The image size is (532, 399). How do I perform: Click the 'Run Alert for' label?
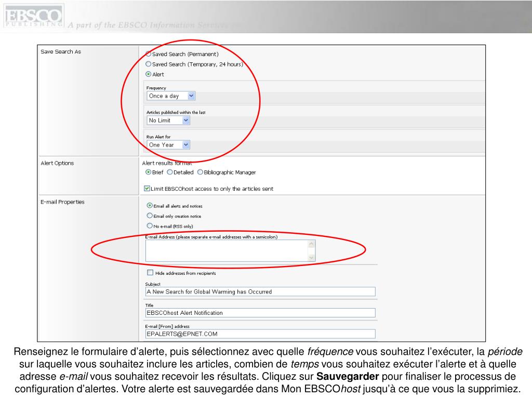(158, 137)
